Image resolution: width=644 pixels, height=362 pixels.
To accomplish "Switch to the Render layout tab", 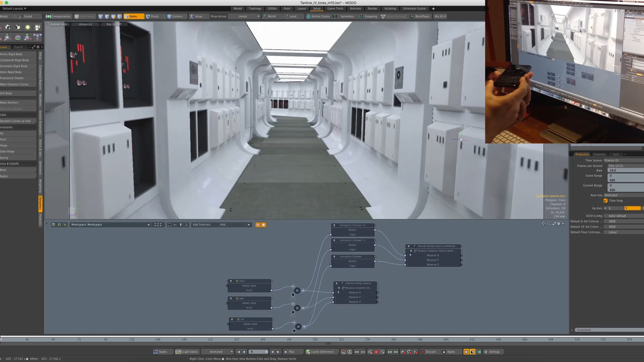I will pos(372,9).
